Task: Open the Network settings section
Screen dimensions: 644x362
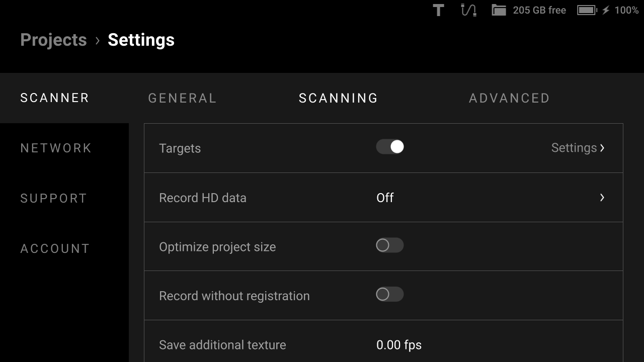Action: click(x=56, y=148)
